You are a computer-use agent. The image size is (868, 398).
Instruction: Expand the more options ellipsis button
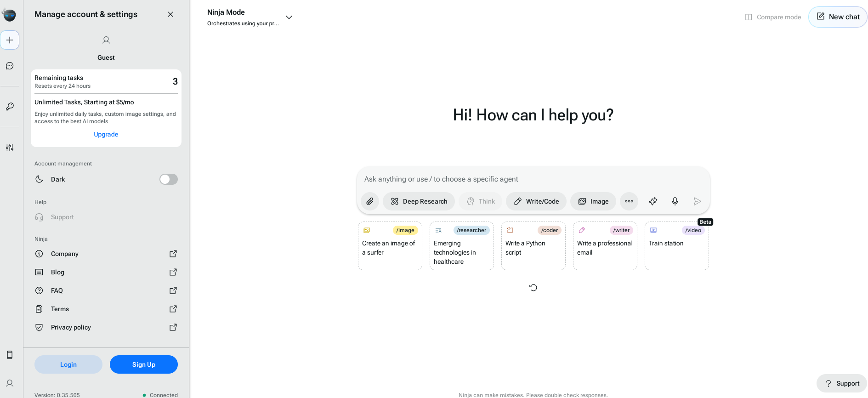(x=629, y=201)
